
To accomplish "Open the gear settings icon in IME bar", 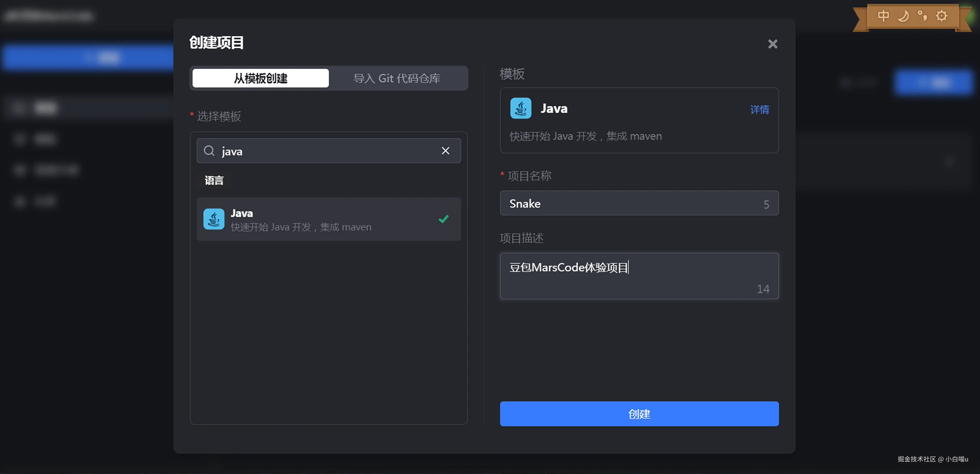I will pos(941,16).
